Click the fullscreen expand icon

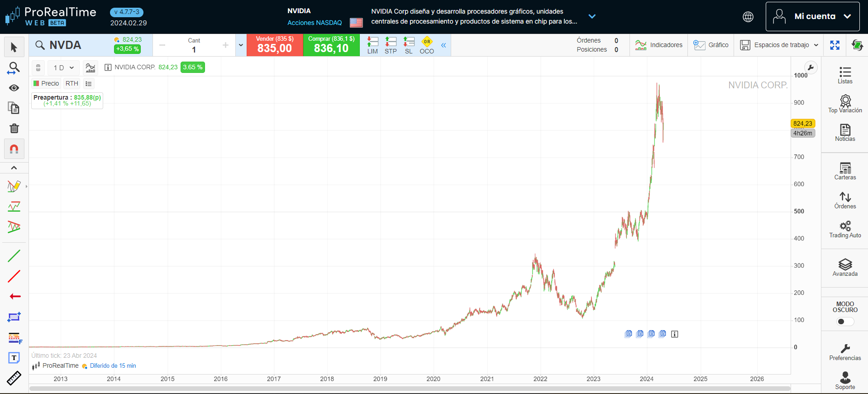[x=835, y=45]
